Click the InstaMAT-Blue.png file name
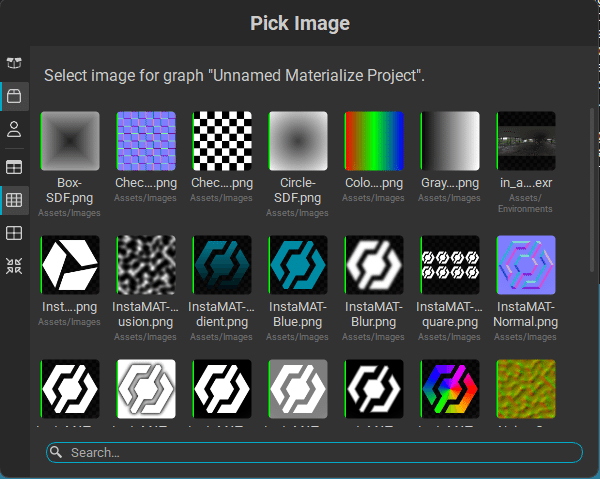Viewport: 600px width, 479px height. (297, 314)
